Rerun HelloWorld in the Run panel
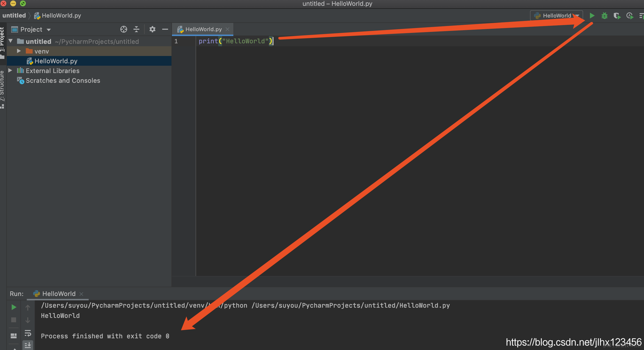Screen dimensions: 644x350 14,307
